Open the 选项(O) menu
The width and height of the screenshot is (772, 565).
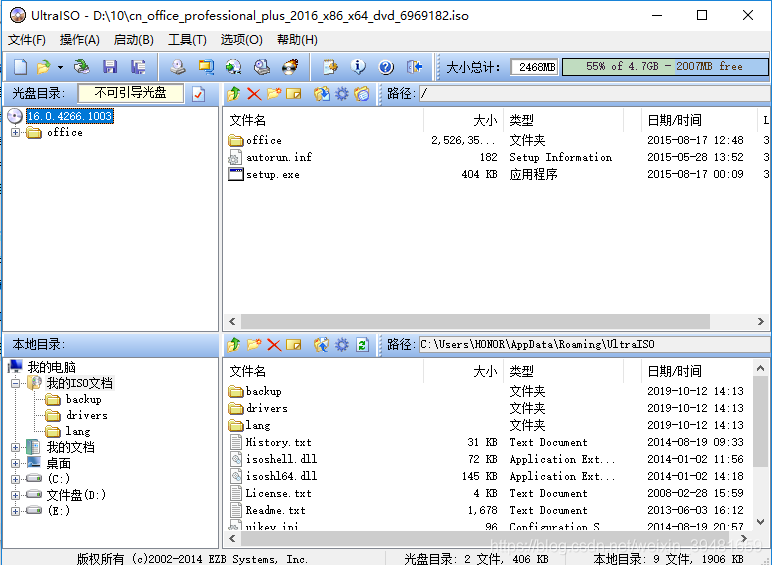point(241,40)
